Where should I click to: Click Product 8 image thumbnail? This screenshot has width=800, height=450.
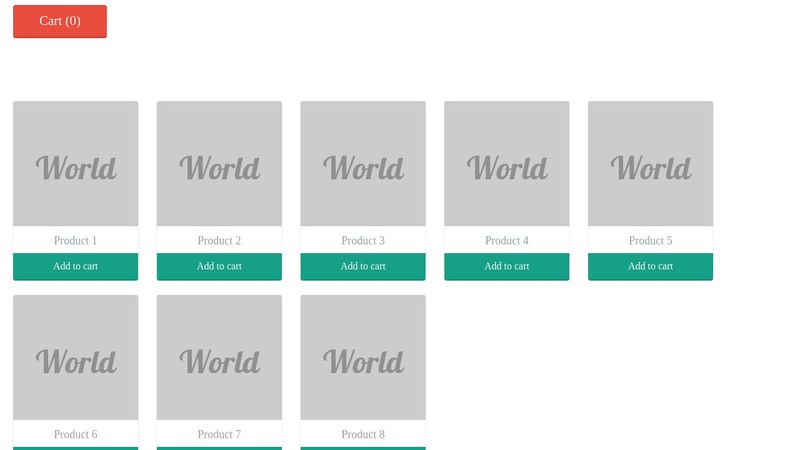363,357
